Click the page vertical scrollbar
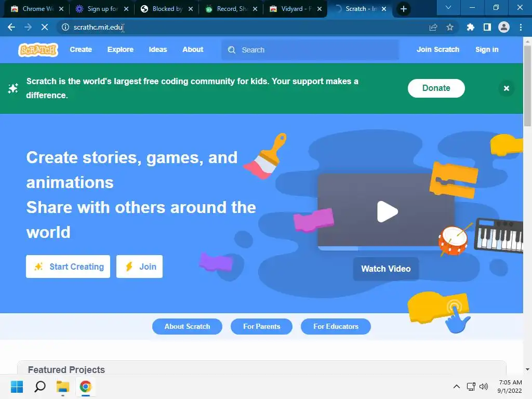 pos(527,86)
